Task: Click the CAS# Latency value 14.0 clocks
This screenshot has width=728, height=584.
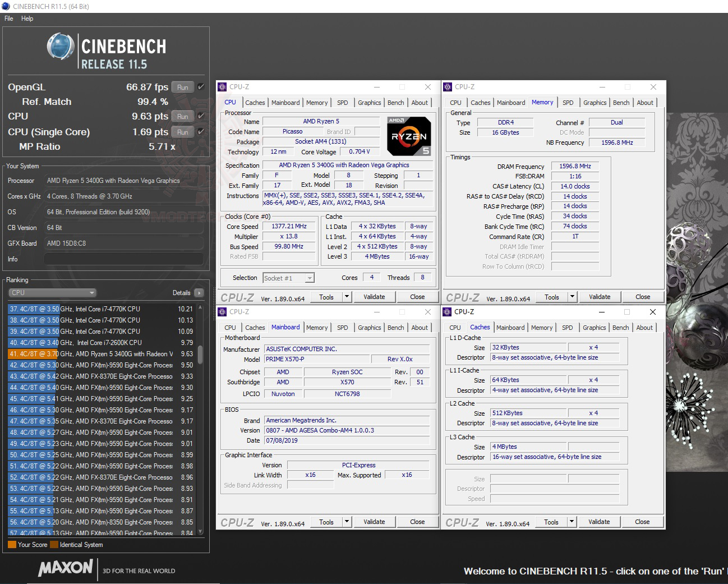Action: (x=575, y=186)
